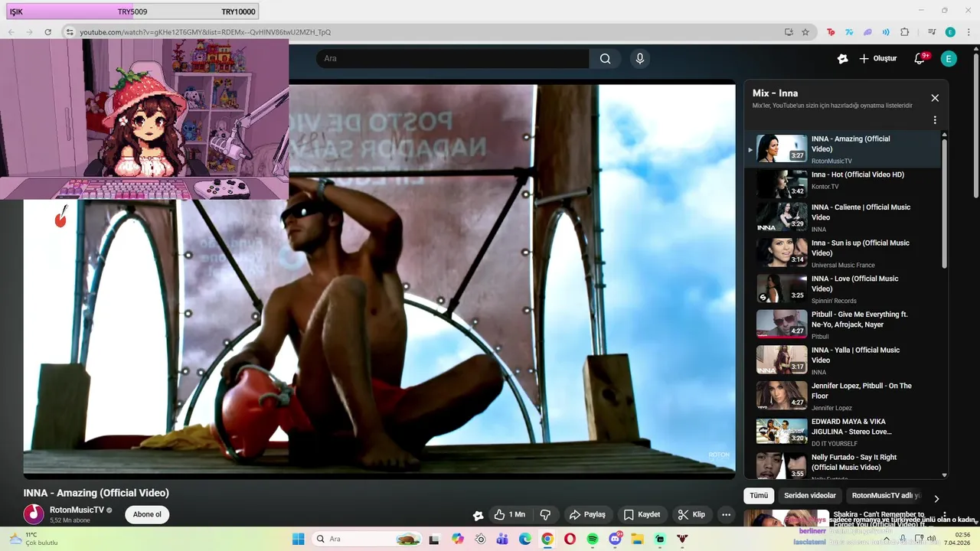
Task: Create a clip with Klip button
Action: 691,514
